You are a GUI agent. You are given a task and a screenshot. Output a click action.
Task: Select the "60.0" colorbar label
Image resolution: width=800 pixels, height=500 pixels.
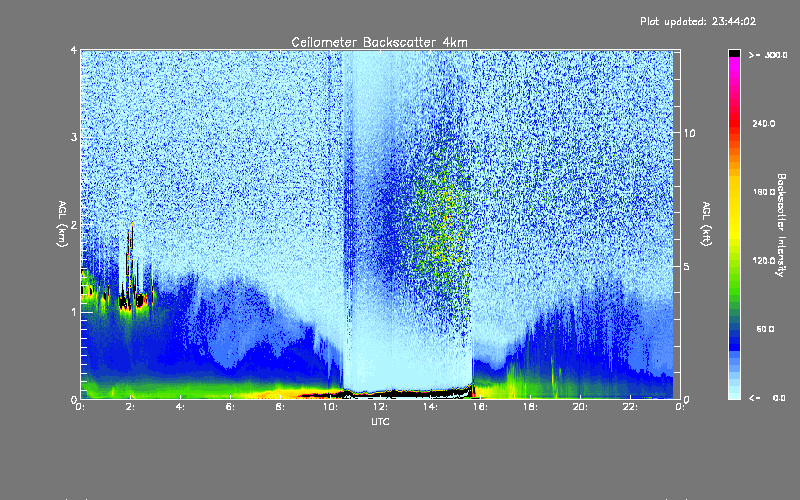pos(765,329)
